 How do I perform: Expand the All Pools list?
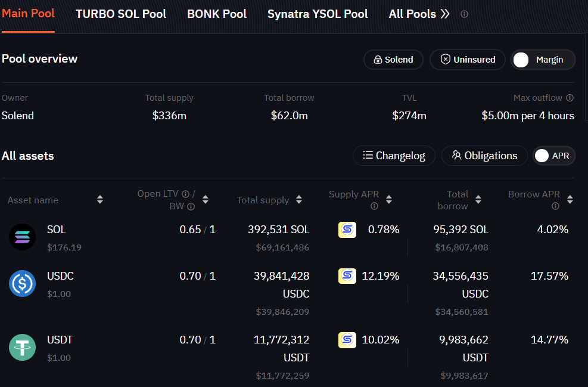coord(419,14)
